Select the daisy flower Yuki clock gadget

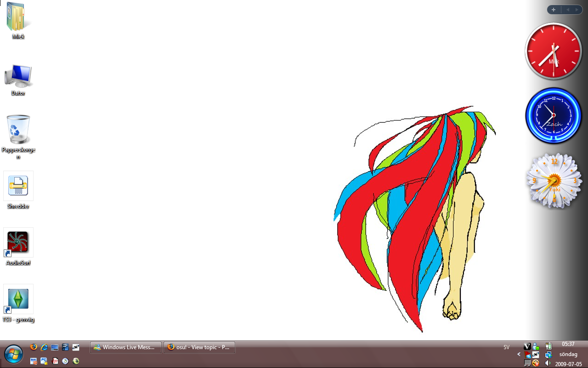[x=554, y=181]
